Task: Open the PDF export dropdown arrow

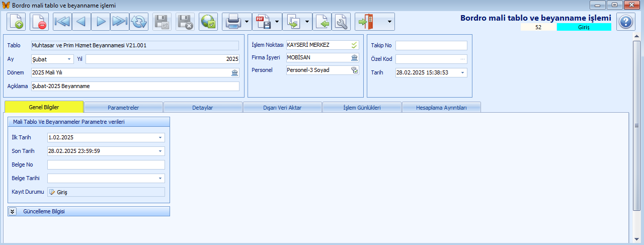Action: coord(278,22)
